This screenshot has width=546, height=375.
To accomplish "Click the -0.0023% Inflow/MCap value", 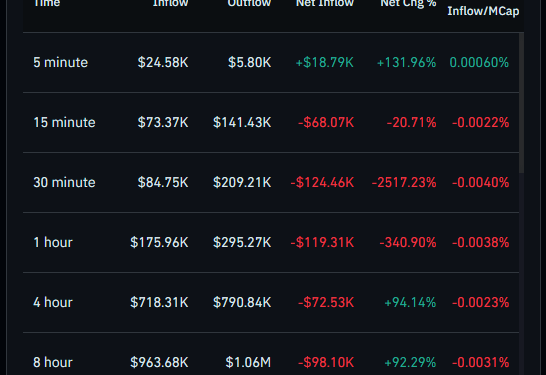I will point(481,302).
